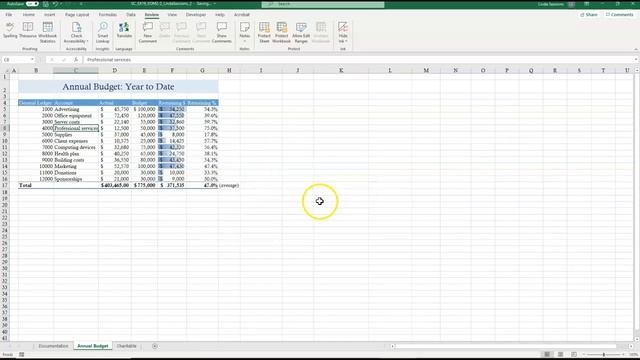Expand the formula bar chevron
The width and height of the screenshot is (640, 360).
(x=636, y=60)
